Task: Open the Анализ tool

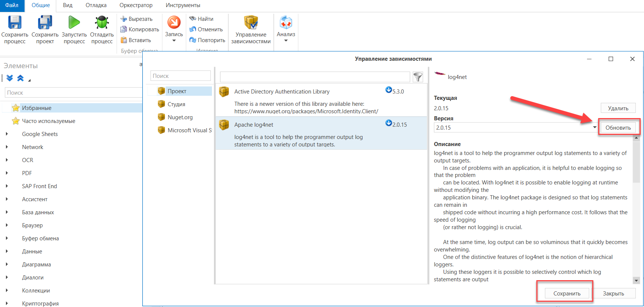Action: (x=286, y=23)
